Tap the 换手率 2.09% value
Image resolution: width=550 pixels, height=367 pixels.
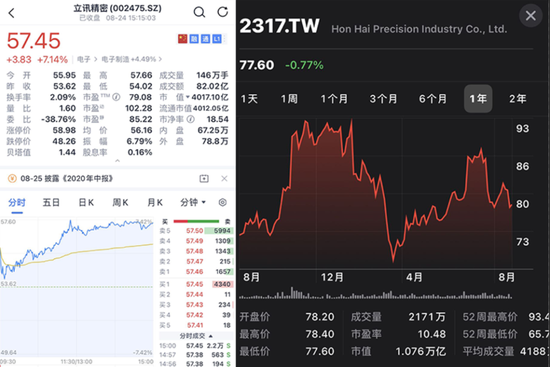(63, 97)
